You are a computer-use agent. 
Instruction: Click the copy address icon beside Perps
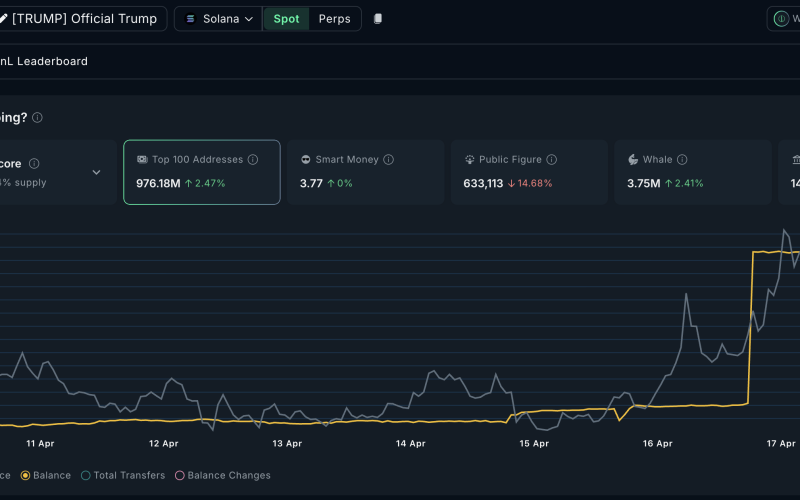pos(378,19)
